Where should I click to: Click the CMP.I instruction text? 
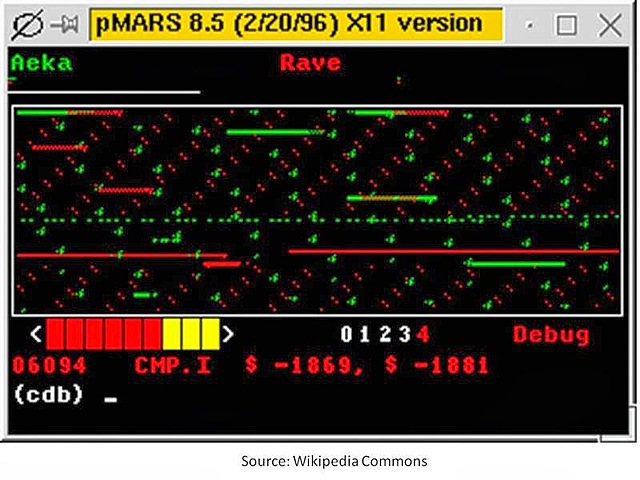173,365
